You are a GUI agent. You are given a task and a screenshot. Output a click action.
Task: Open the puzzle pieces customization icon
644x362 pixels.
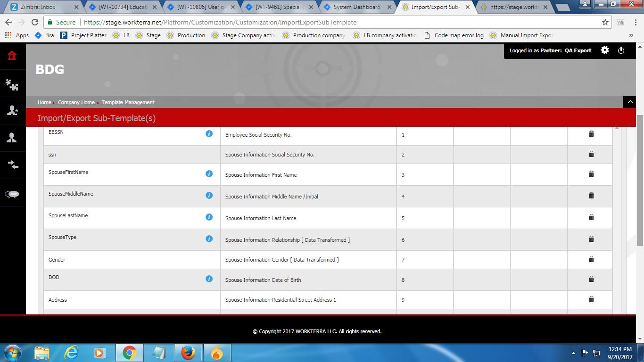pos(12,84)
